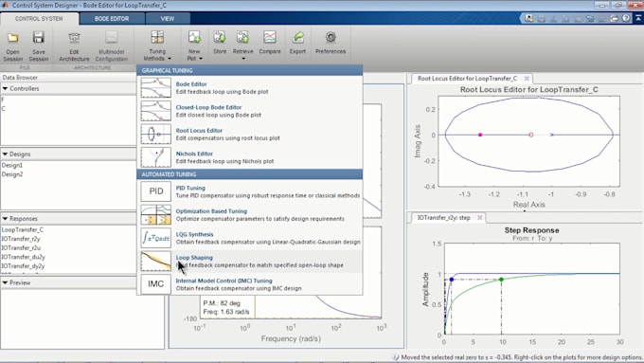This screenshot has width=644, height=363.
Task: Select IOTransfer_r2u response
Action: [x=21, y=248]
